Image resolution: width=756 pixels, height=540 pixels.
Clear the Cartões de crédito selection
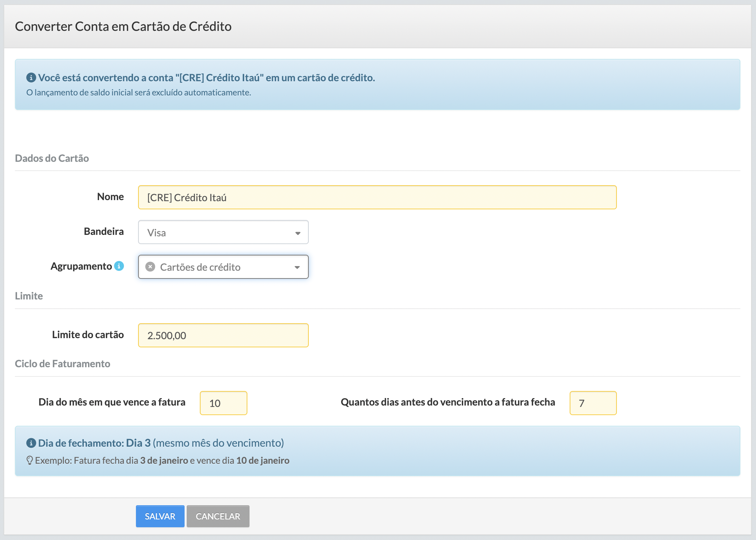pos(150,267)
